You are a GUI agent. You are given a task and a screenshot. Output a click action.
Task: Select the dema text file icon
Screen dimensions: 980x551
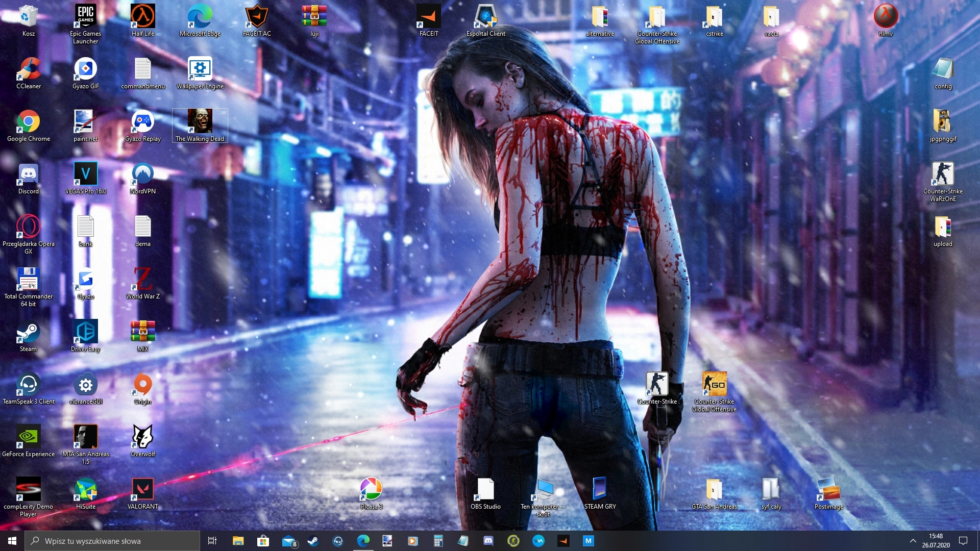click(x=143, y=231)
